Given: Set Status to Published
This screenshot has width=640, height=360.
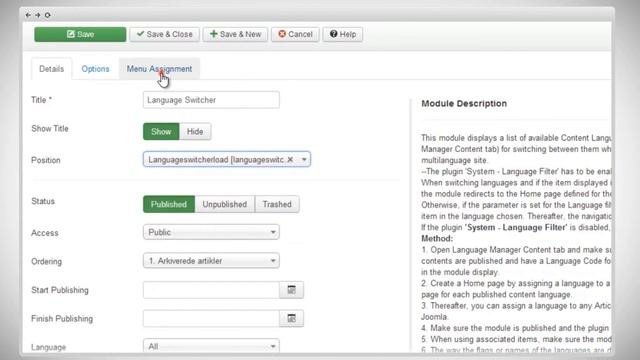Looking at the screenshot, I should pyautogui.click(x=169, y=204).
